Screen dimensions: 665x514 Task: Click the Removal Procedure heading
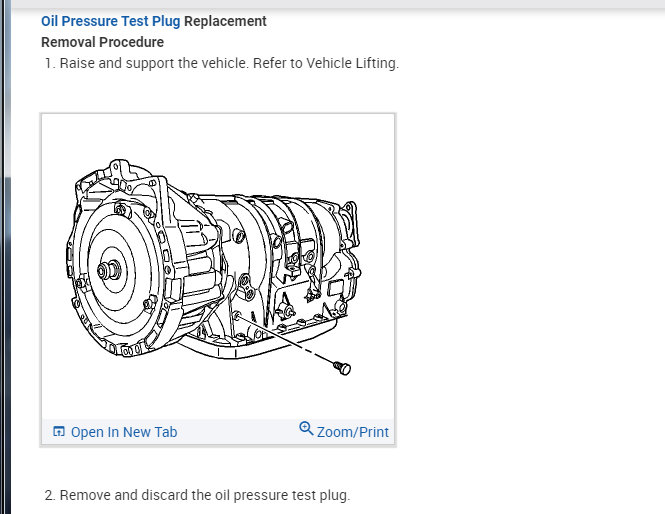pyautogui.click(x=102, y=42)
